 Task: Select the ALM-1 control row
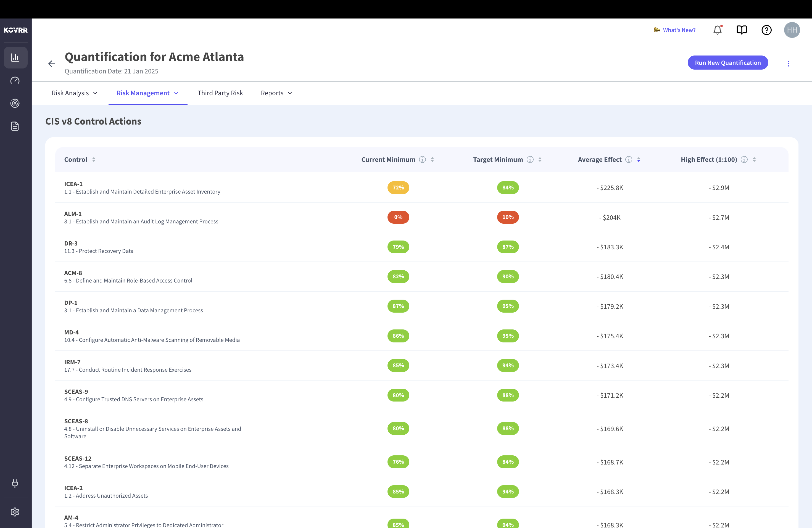(422, 217)
